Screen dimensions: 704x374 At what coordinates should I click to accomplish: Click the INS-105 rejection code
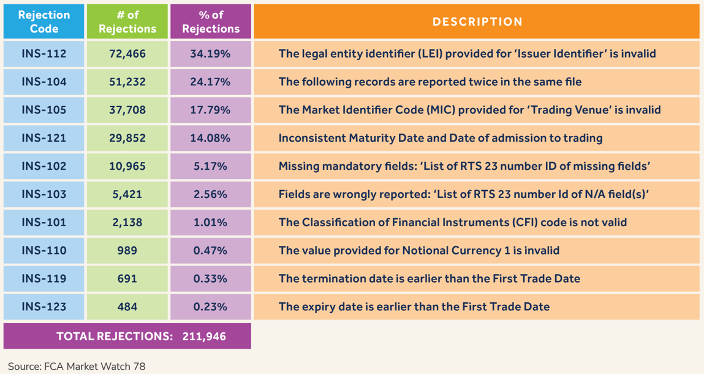[44, 110]
